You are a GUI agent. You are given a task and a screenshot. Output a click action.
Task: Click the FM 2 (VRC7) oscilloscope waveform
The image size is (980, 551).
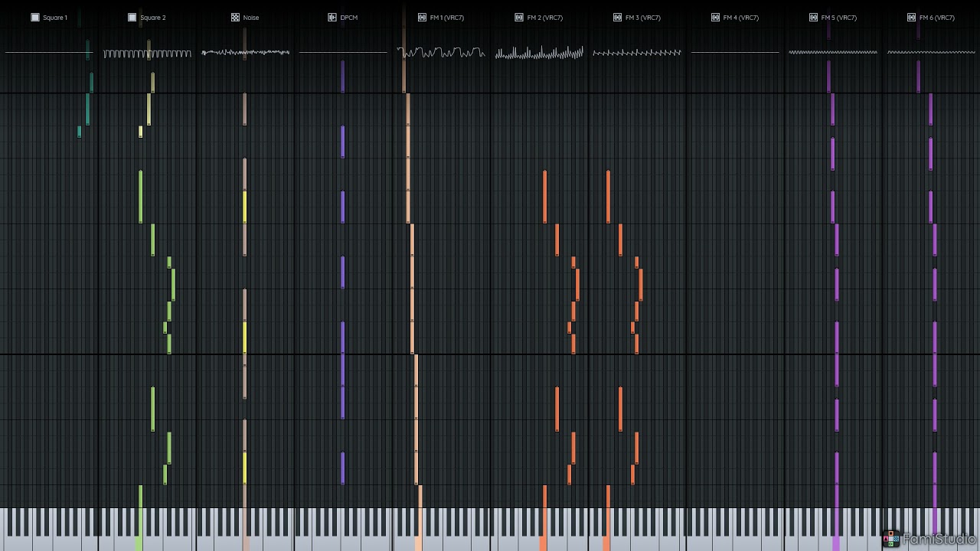(539, 53)
